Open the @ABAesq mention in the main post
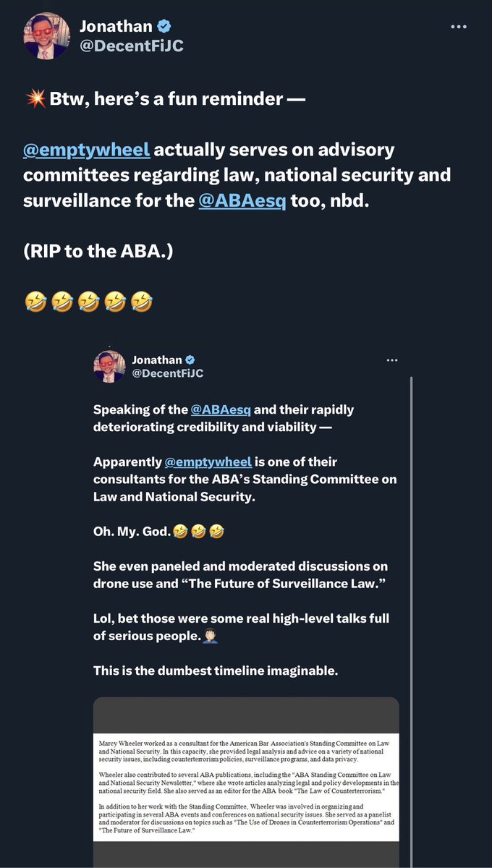Screen dimensions: 492x868 (x=242, y=200)
